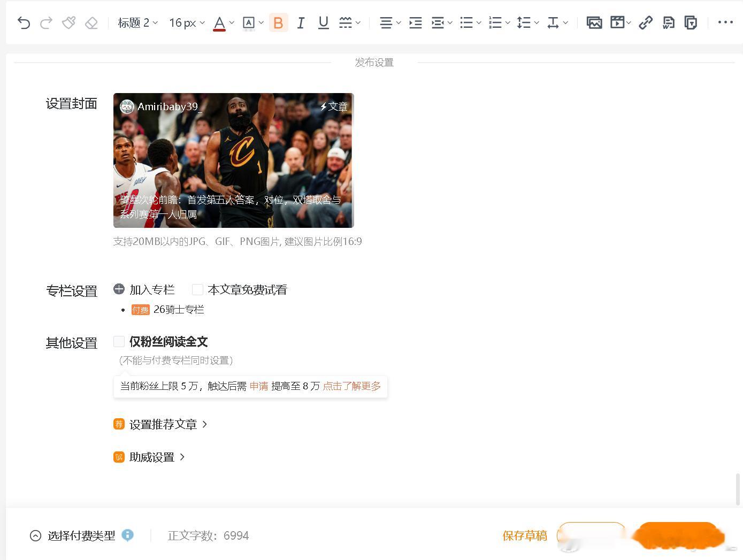Select the format painter tool

tap(68, 22)
